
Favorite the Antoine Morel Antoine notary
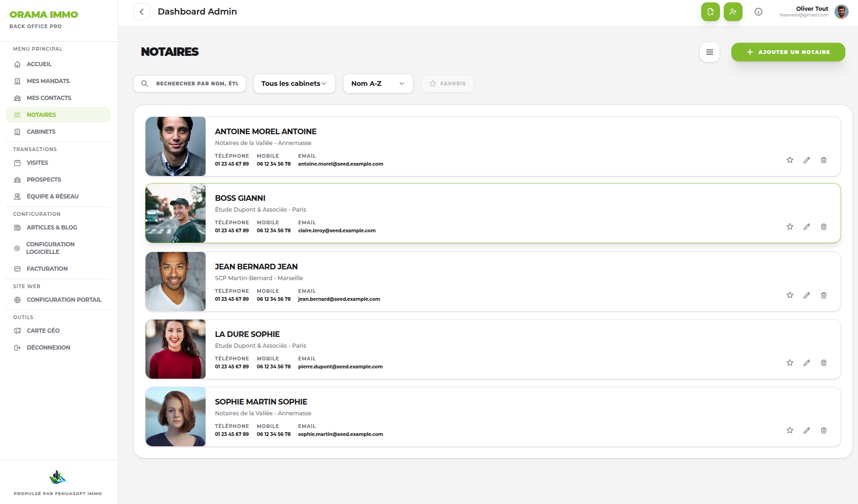(x=790, y=160)
